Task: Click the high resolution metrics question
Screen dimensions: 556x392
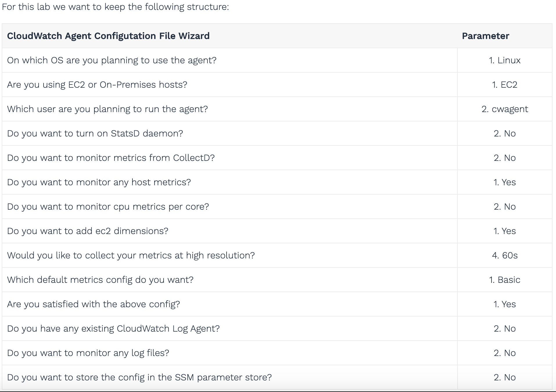Action: (x=131, y=256)
